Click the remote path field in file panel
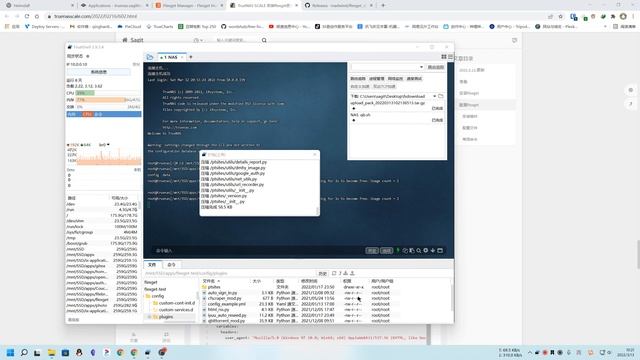Screen dimensions: 640x360 pyautogui.click(x=230, y=273)
